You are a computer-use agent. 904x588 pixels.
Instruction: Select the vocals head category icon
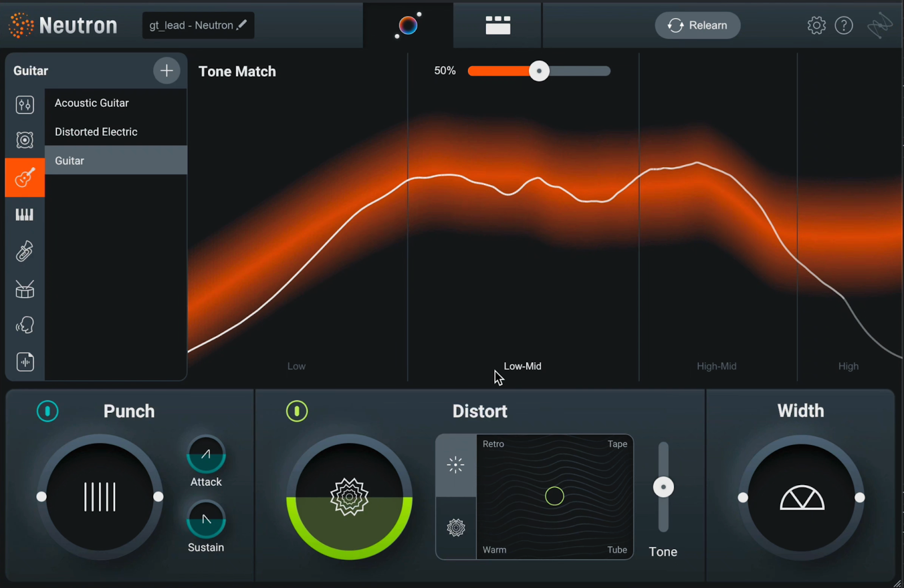(x=25, y=325)
